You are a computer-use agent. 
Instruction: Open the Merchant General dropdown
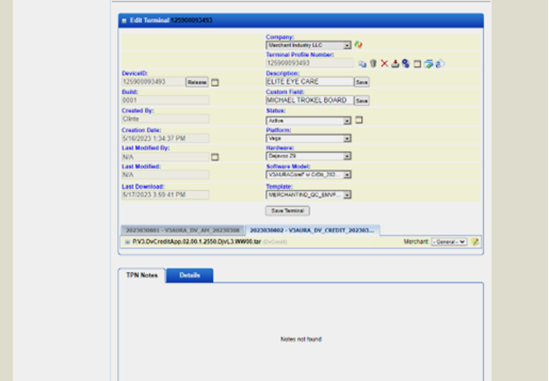(x=449, y=242)
